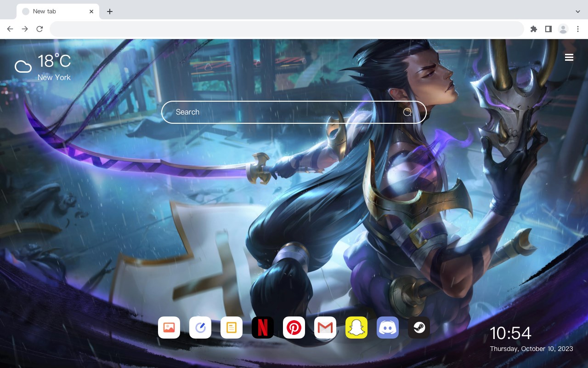Toggle the browser side panel
Image resolution: width=588 pixels, height=368 pixels.
(548, 29)
